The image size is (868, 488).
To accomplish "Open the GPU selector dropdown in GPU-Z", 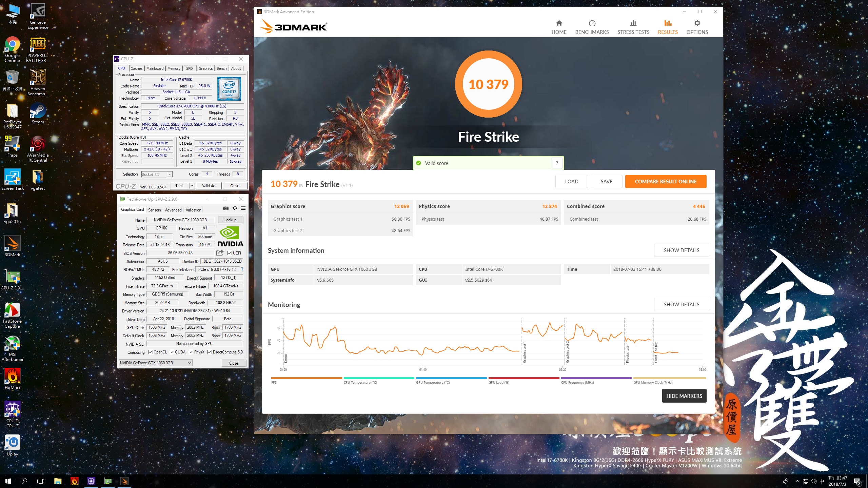I will [x=190, y=363].
